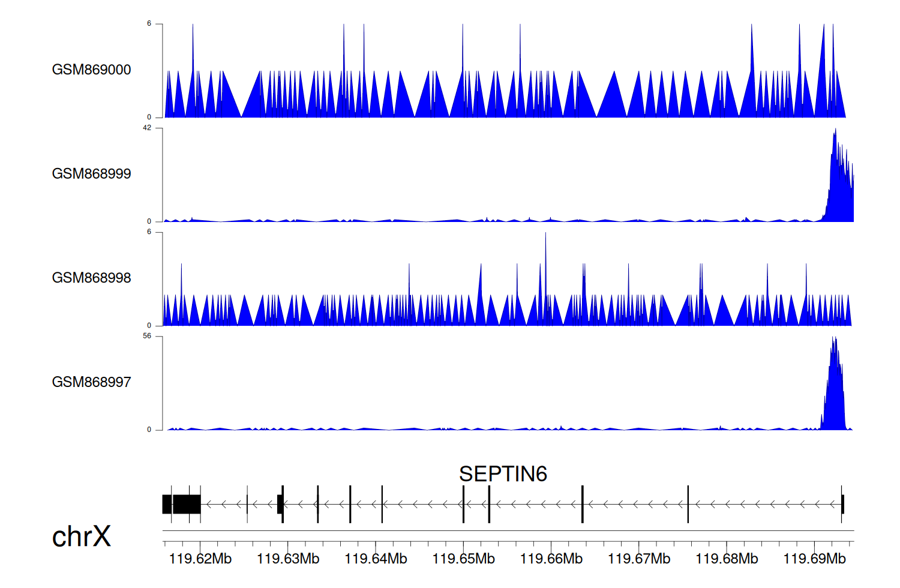Click the 119.62Mb axis tick label

point(200,559)
